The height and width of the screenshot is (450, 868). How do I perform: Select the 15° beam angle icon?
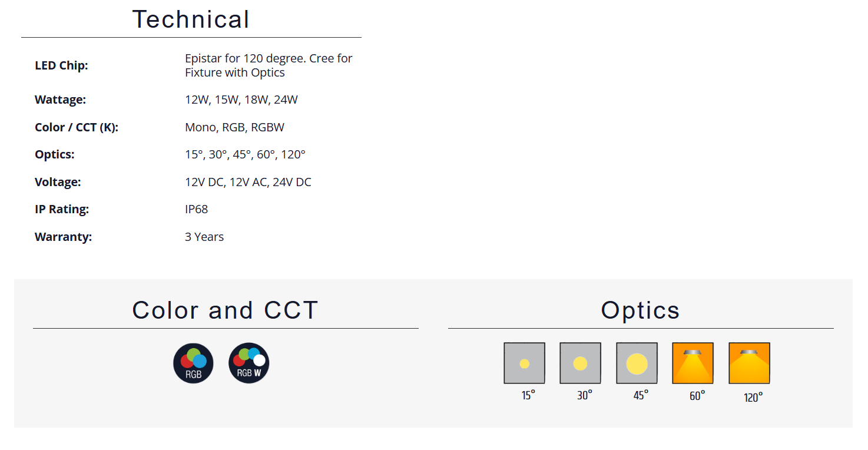tap(524, 363)
